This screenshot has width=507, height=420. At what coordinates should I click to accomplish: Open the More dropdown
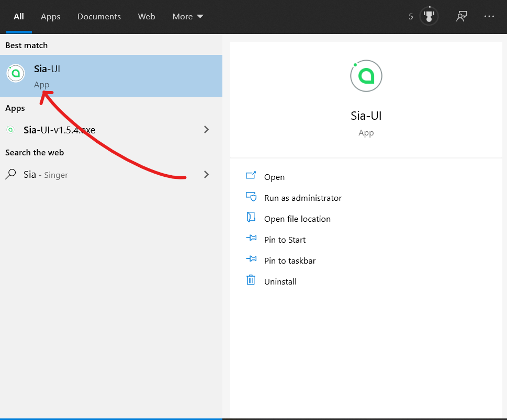[x=188, y=17]
